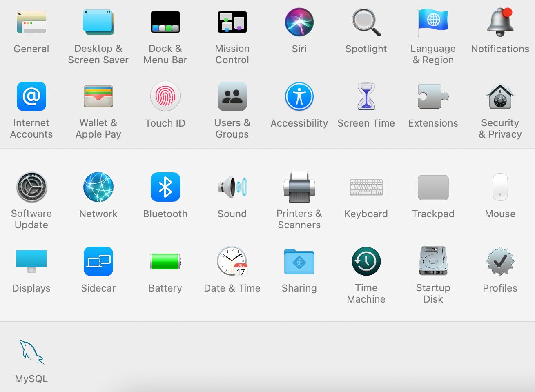Open Siri preferences

[299, 22]
